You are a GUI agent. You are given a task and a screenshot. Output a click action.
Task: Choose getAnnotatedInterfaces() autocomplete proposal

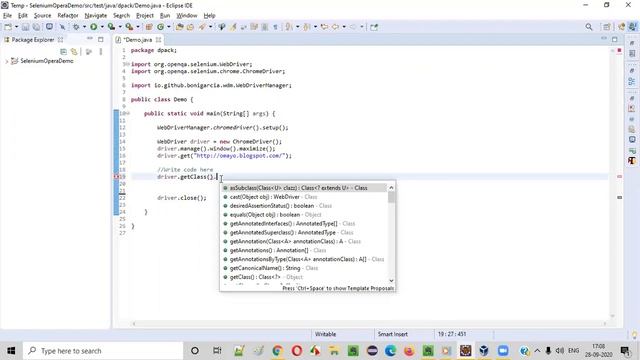click(304, 224)
